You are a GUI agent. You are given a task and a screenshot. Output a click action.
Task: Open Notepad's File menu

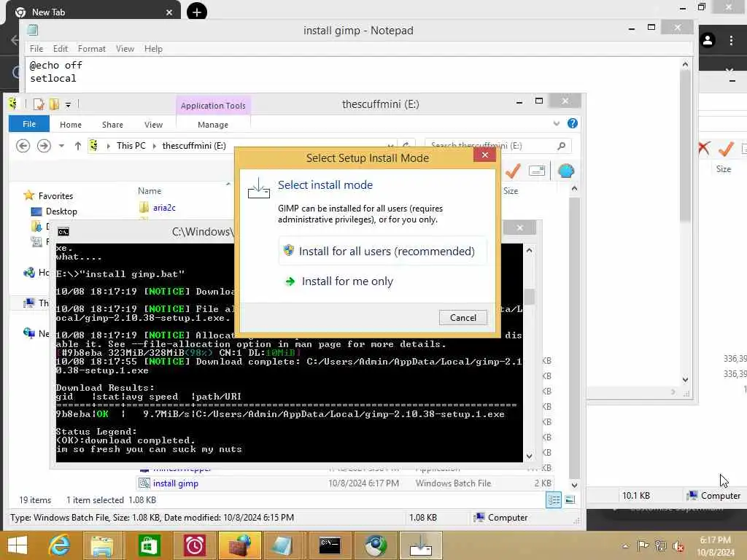(36, 49)
